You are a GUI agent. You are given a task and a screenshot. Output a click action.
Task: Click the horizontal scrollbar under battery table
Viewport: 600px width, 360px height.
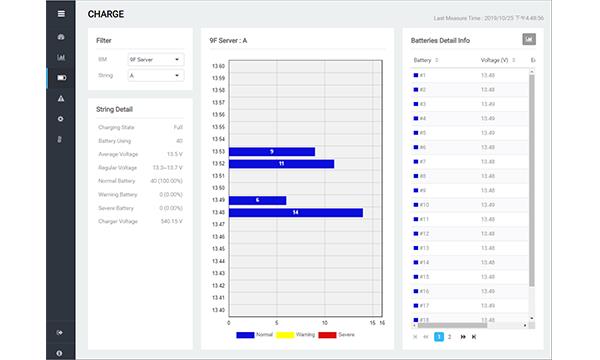tap(452, 326)
